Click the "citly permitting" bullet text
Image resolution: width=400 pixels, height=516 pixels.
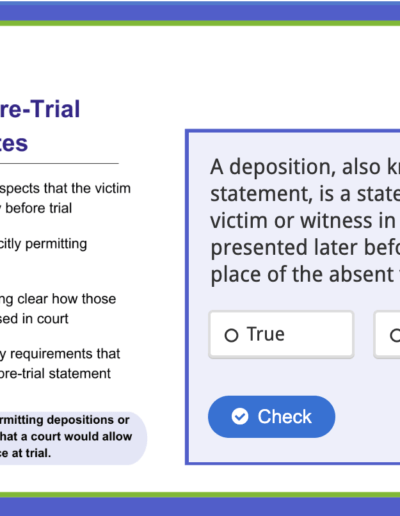[44, 244]
